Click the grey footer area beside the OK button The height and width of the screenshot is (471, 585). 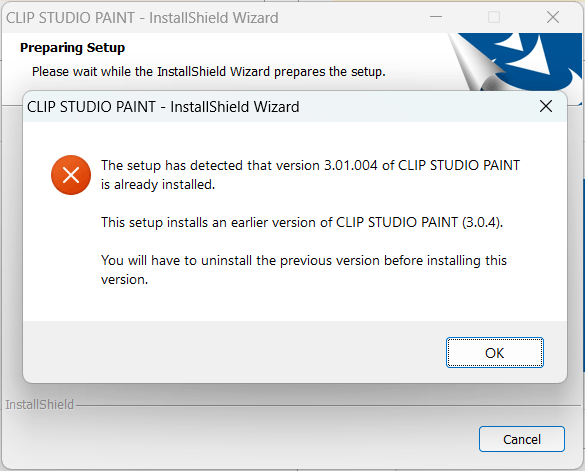pyautogui.click(x=234, y=352)
